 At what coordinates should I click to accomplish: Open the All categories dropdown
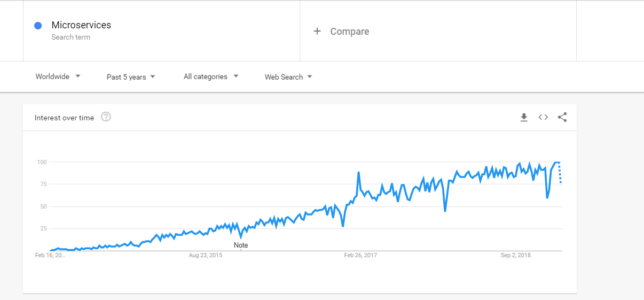(210, 76)
